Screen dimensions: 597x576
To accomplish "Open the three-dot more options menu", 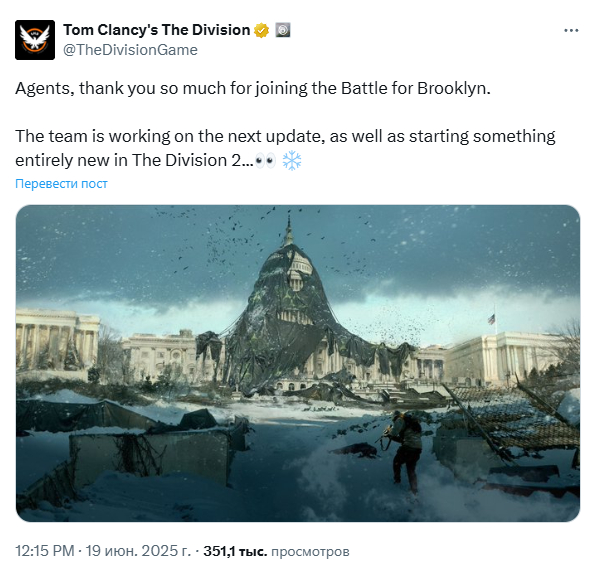I will point(571,30).
